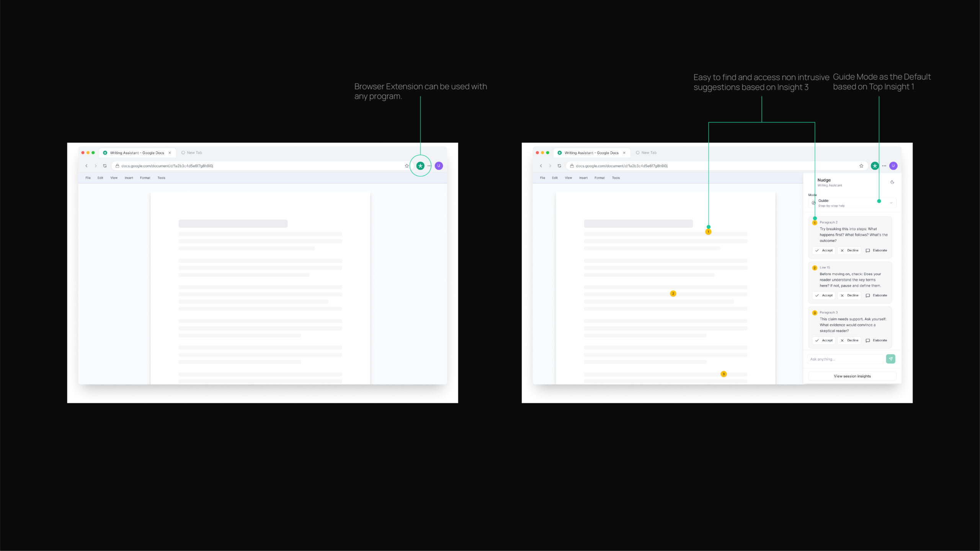Click View session insights button
The image size is (980, 551).
click(x=852, y=376)
